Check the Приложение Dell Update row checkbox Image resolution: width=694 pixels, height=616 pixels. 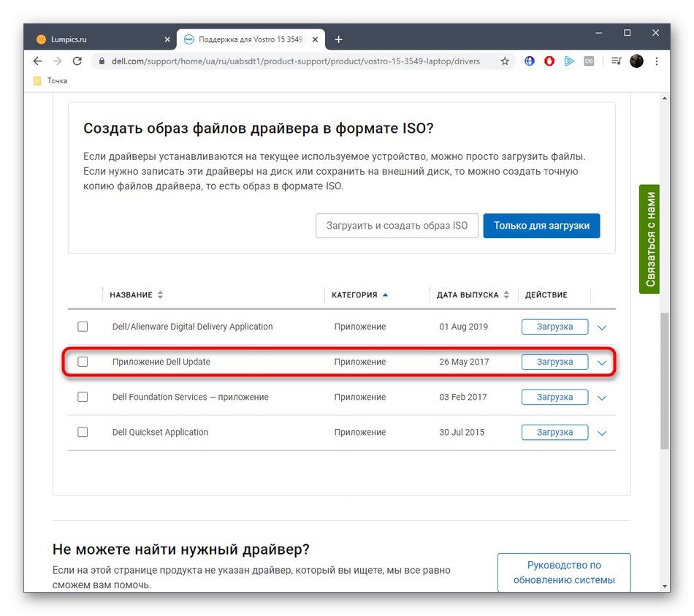point(83,362)
